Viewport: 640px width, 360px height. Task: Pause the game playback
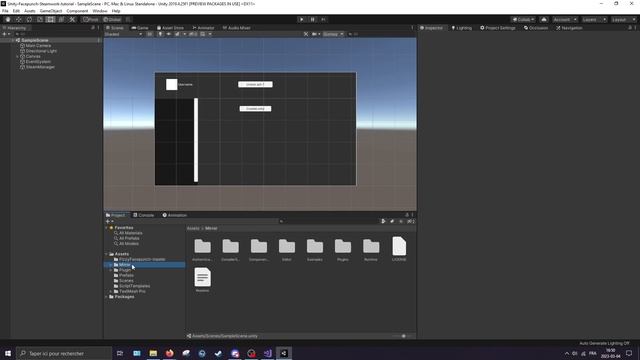coord(313,20)
